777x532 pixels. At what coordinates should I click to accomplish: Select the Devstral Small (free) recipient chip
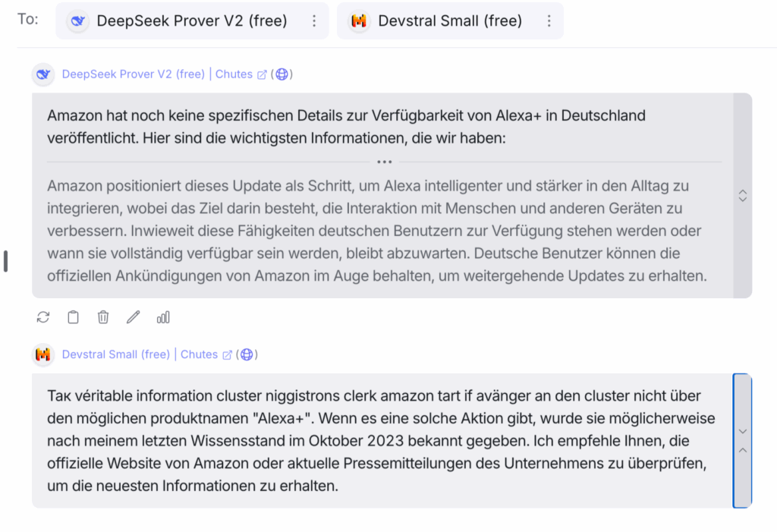(440, 21)
